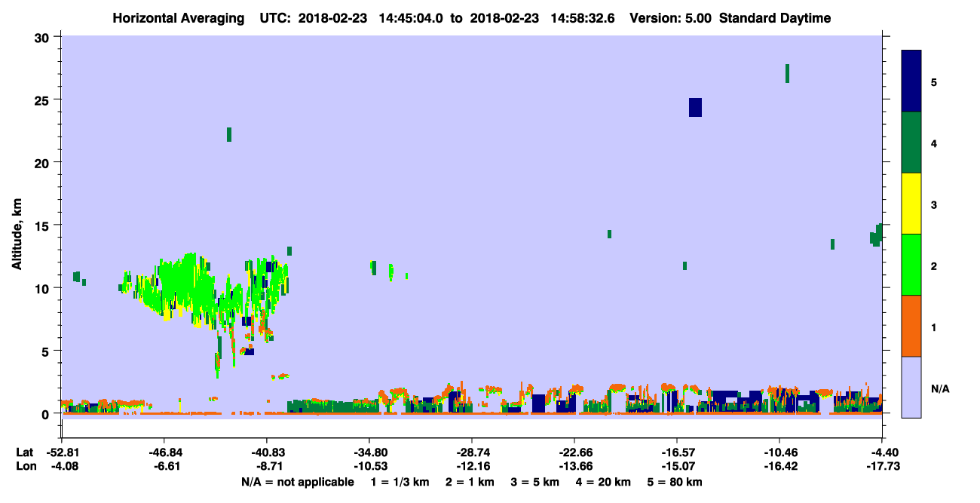Click the orange level 1 colorbar segment
The height and width of the screenshot is (503, 980).
[911, 326]
